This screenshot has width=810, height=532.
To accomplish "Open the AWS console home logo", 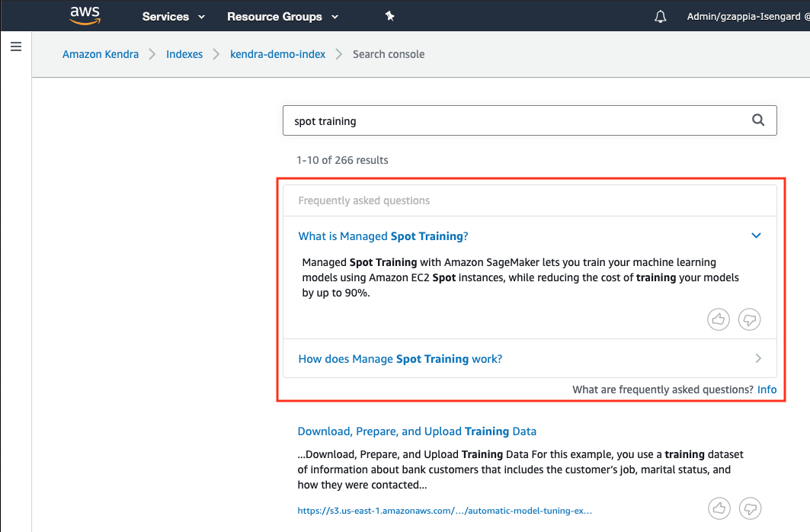I will pyautogui.click(x=85, y=15).
